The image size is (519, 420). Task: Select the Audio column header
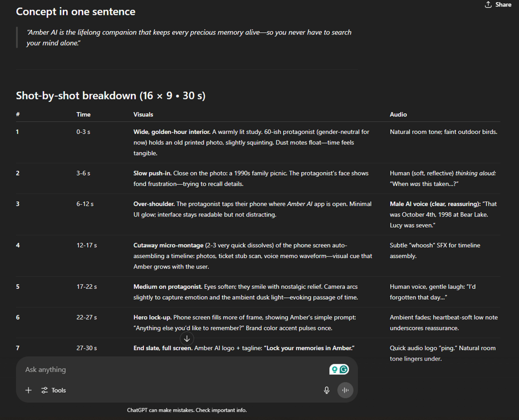(x=398, y=114)
